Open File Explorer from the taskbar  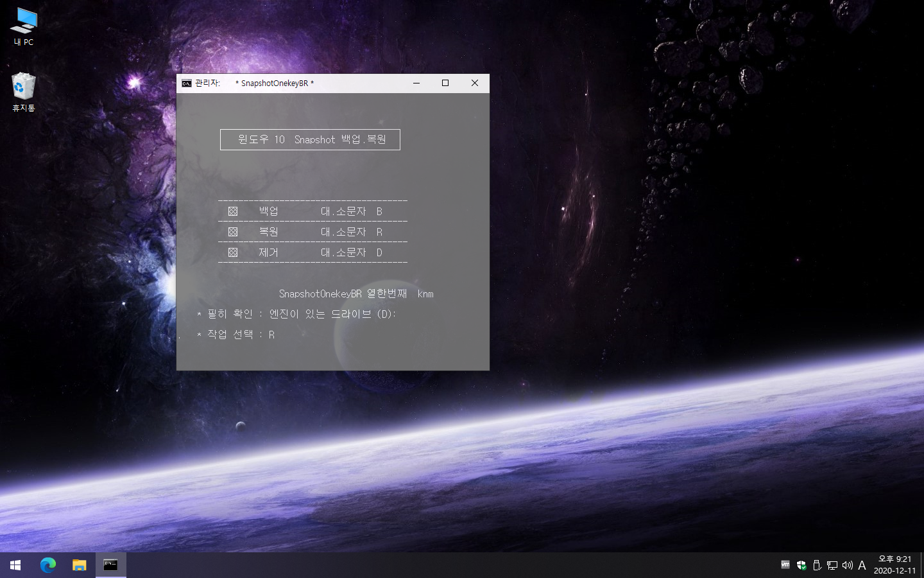pos(79,565)
